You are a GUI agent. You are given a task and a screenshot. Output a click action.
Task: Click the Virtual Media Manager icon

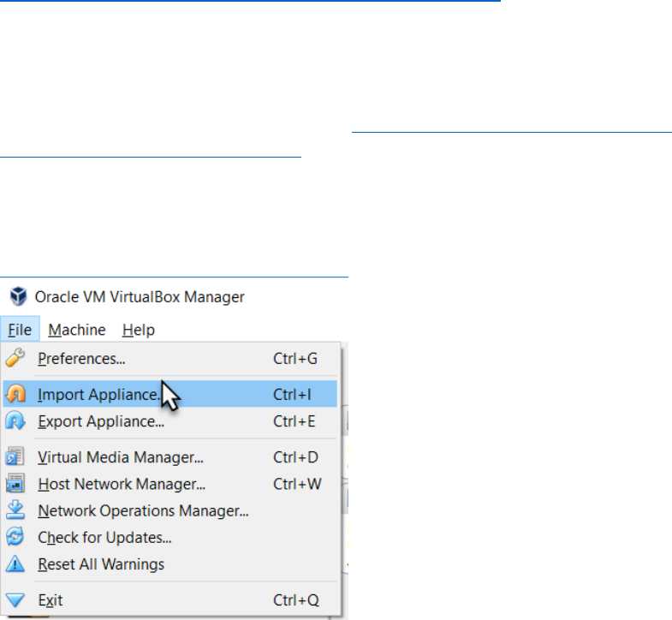15,456
